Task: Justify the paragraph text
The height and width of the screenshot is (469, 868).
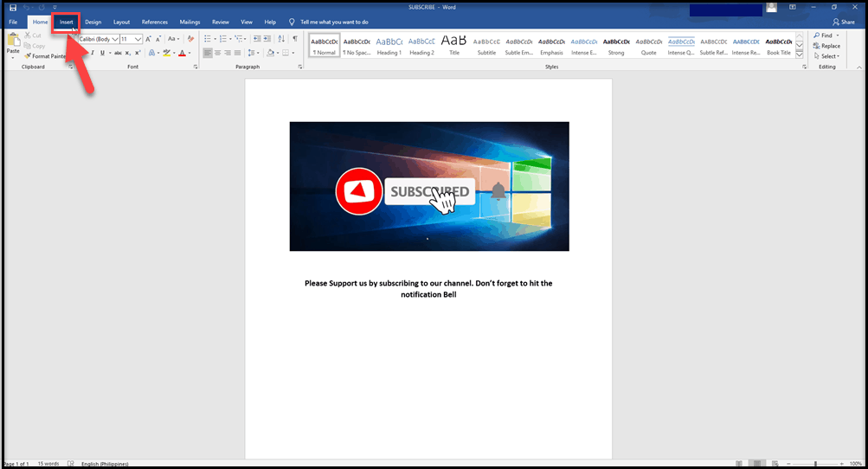Action: coord(237,53)
